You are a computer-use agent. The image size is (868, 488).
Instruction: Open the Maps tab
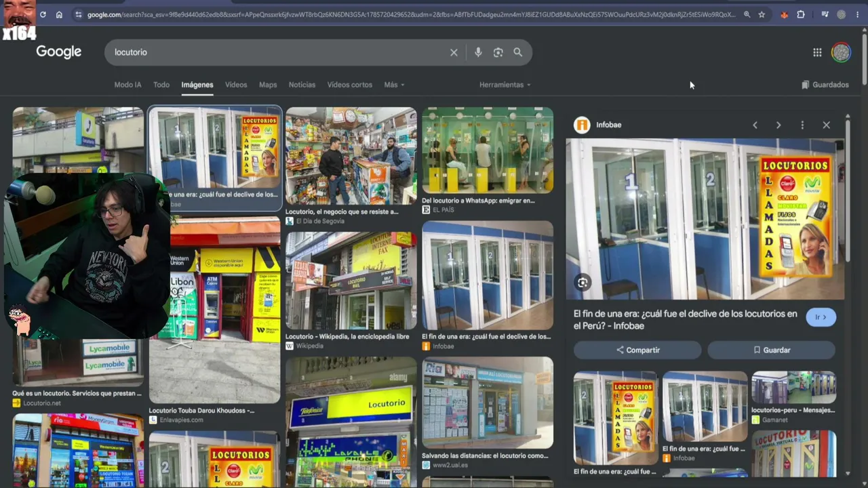(x=268, y=85)
